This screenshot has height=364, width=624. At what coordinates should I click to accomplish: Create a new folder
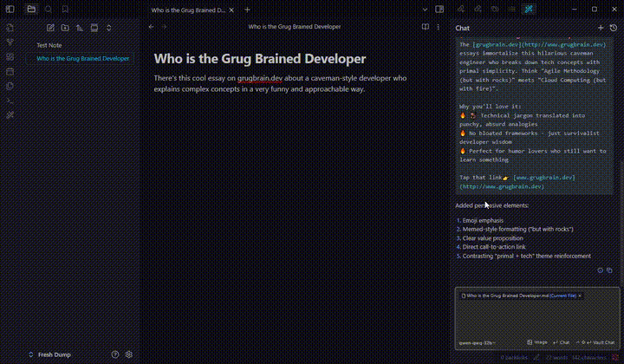[65, 28]
